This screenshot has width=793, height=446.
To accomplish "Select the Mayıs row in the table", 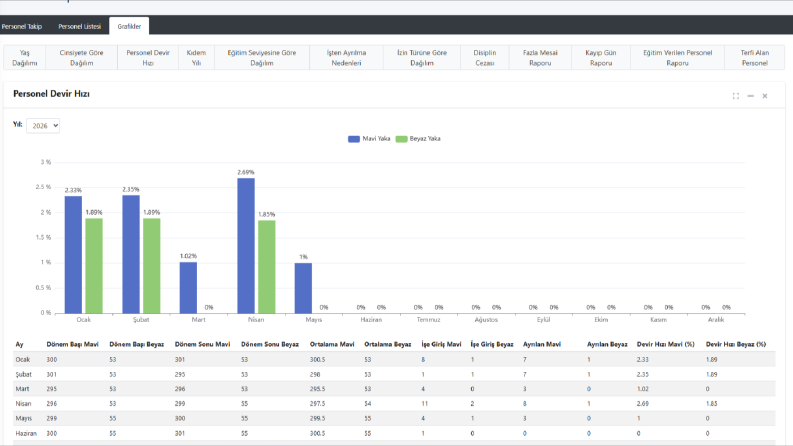I will pos(394,418).
